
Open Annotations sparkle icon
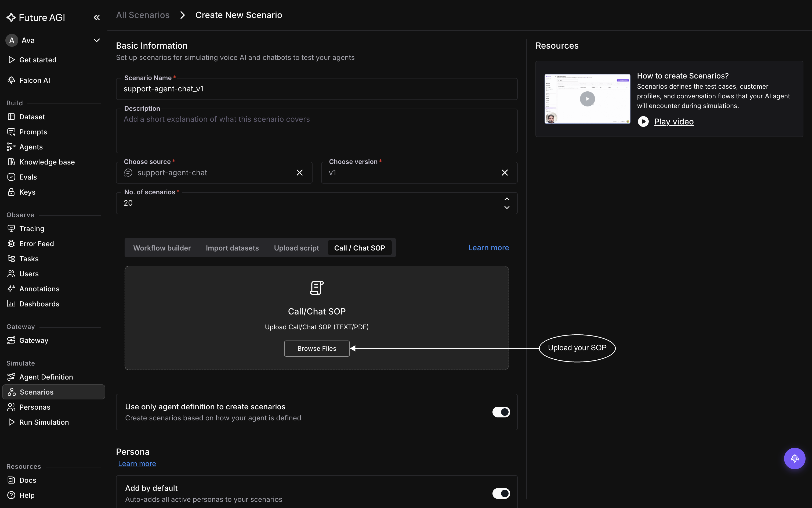pyautogui.click(x=11, y=289)
